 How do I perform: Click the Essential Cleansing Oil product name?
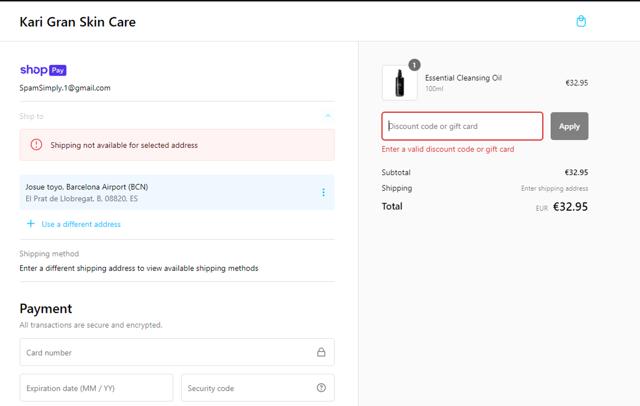pyautogui.click(x=463, y=78)
